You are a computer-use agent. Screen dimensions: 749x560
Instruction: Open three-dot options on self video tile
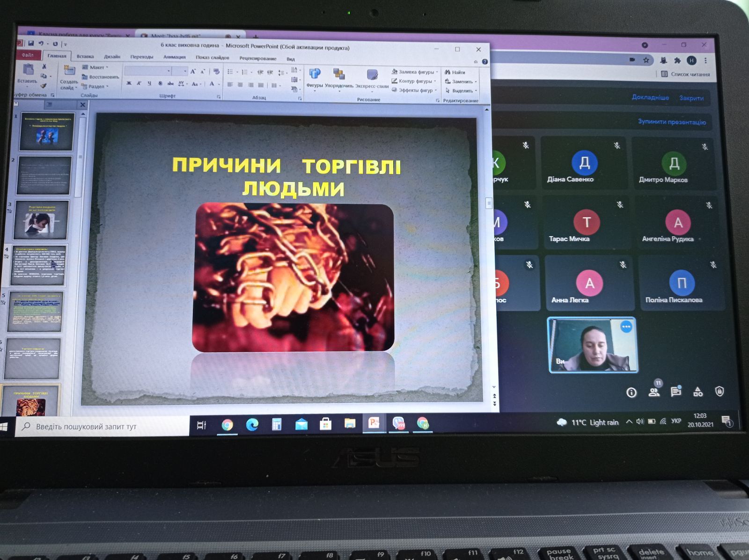[626, 327]
